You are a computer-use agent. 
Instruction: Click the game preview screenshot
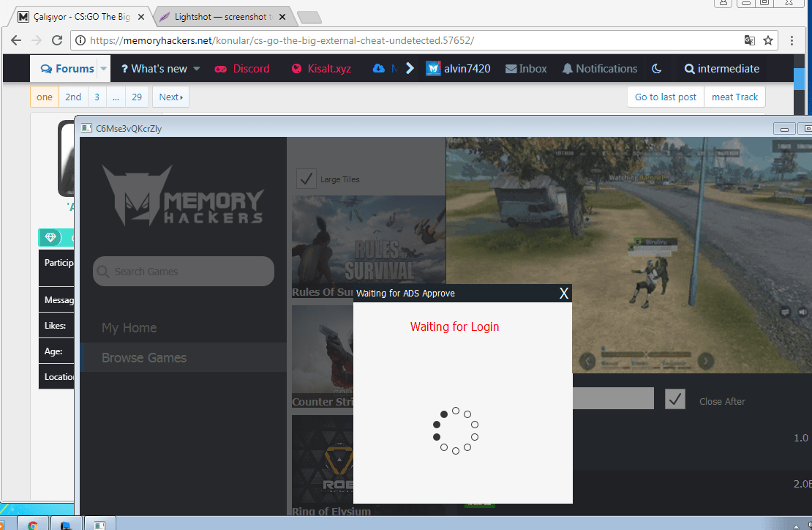click(x=628, y=254)
